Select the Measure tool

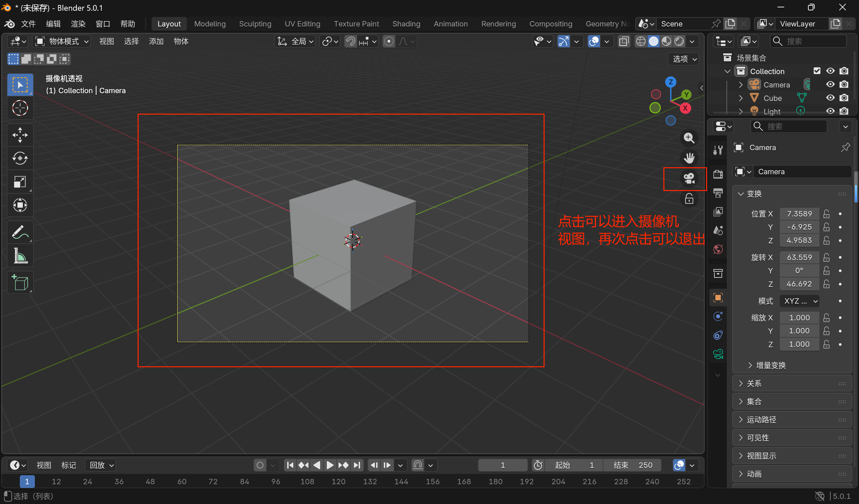(x=20, y=256)
